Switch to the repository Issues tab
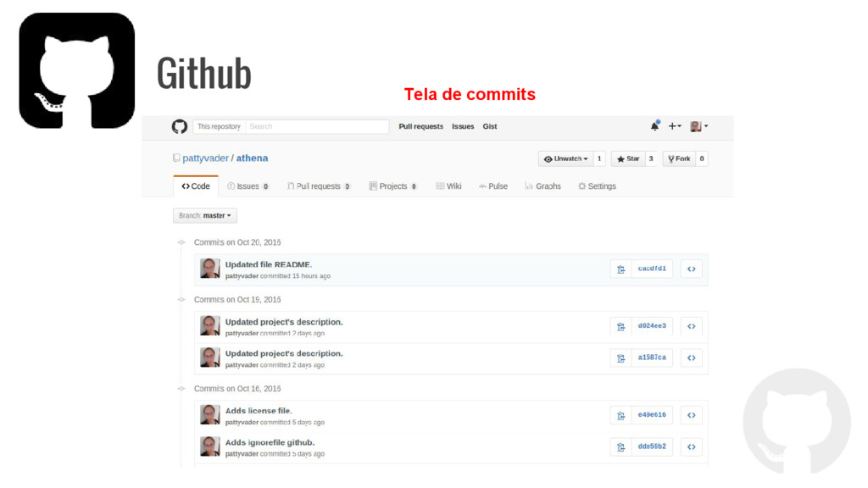Image resolution: width=868 pixels, height=488 pixels. tap(248, 186)
